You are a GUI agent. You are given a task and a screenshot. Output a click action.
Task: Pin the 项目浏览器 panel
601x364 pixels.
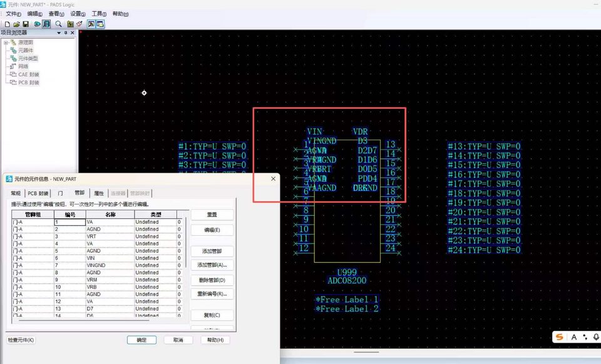(x=66, y=33)
